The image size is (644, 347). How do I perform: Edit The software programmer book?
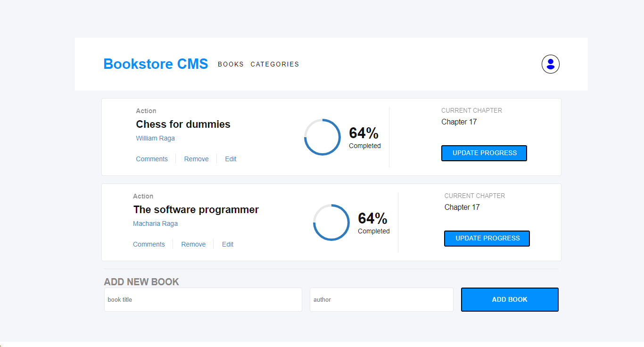(228, 244)
